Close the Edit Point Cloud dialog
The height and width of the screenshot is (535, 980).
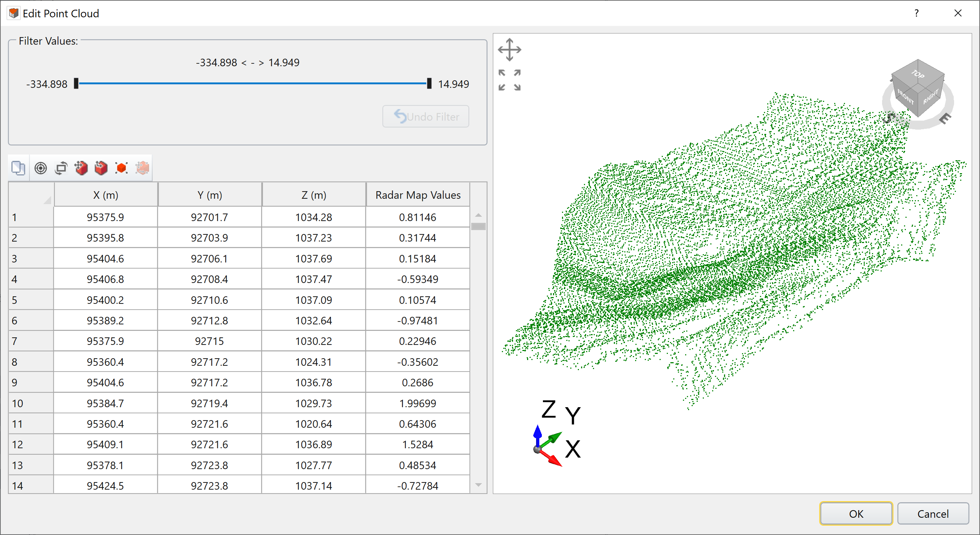(x=958, y=13)
